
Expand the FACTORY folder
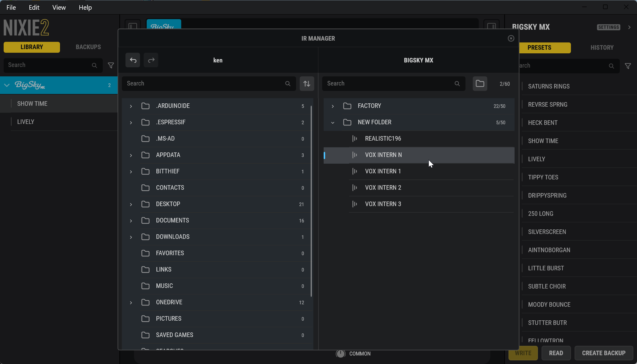point(333,106)
